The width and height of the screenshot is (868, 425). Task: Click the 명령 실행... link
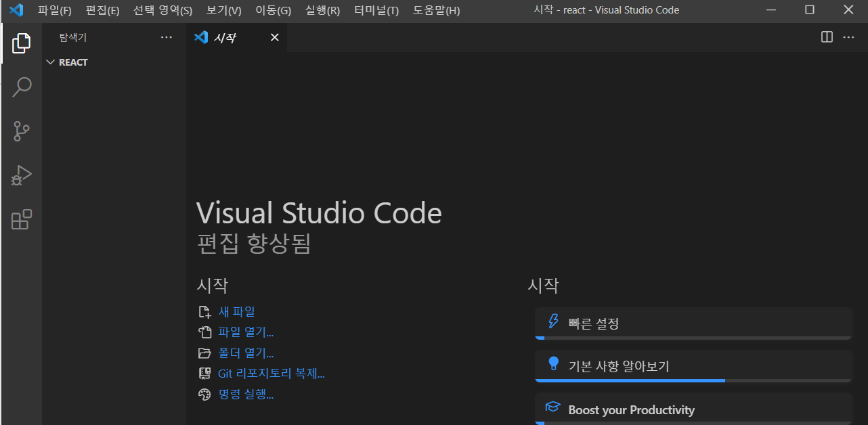pyautogui.click(x=246, y=395)
